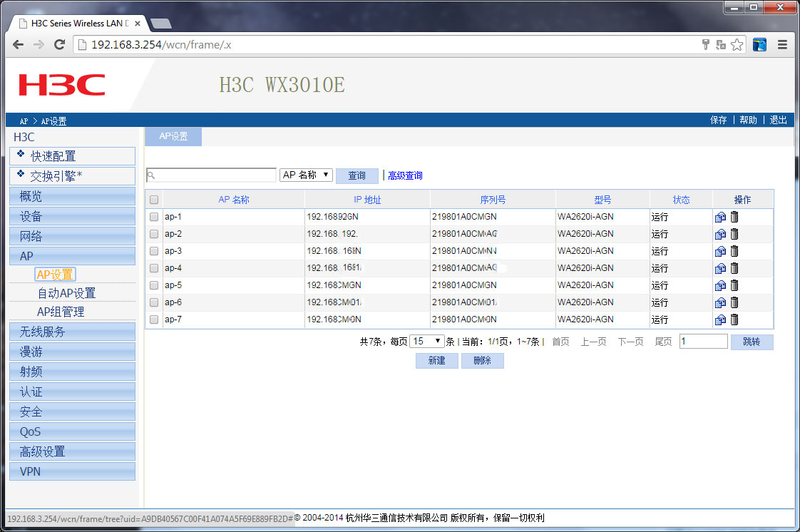Click the delete trash icon for ap-1
Screen dimensions: 800x532
pos(734,217)
